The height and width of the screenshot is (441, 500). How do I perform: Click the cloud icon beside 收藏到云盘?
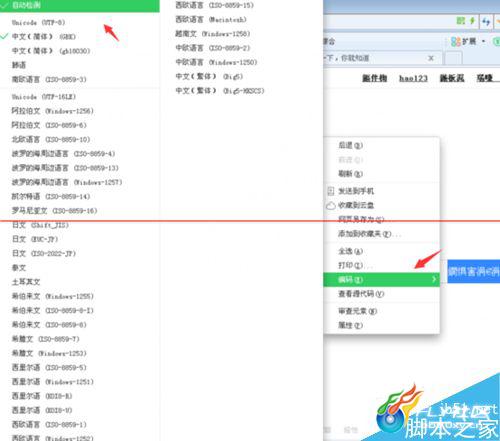pyautogui.click(x=331, y=205)
